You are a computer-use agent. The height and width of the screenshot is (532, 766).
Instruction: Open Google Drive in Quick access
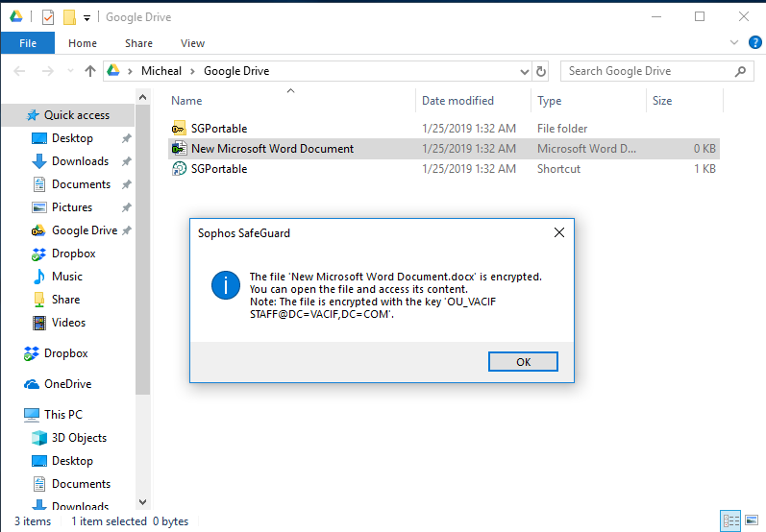point(85,230)
